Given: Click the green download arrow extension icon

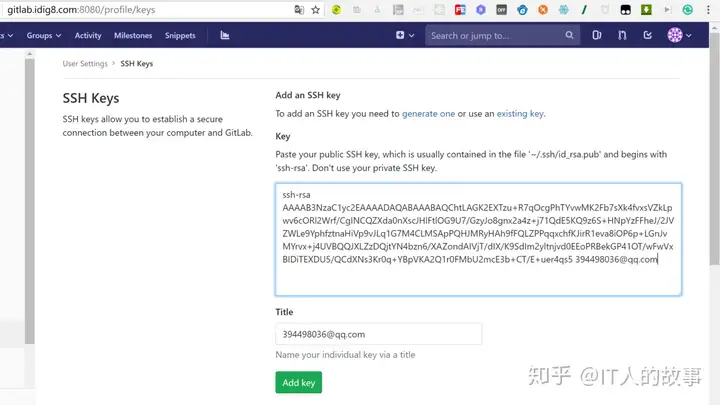Looking at the screenshot, I should [x=647, y=10].
